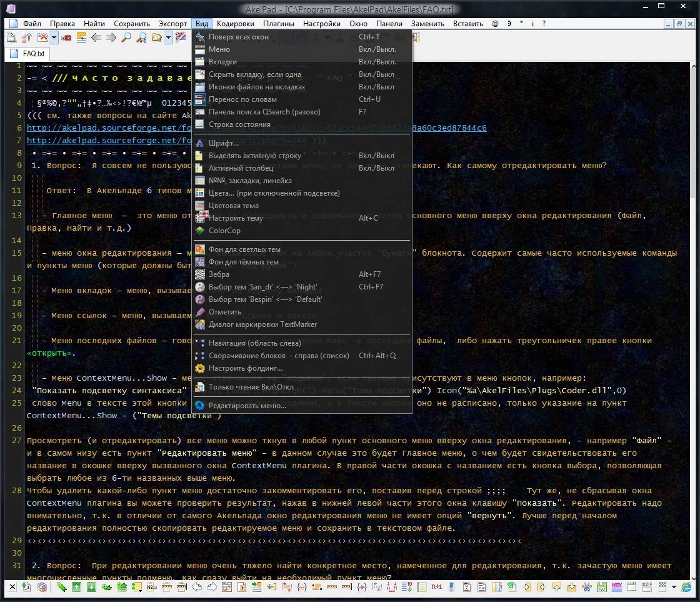Click the MENU icon in the bottom toolbar
Screen dimensions: 700x602
646,587
